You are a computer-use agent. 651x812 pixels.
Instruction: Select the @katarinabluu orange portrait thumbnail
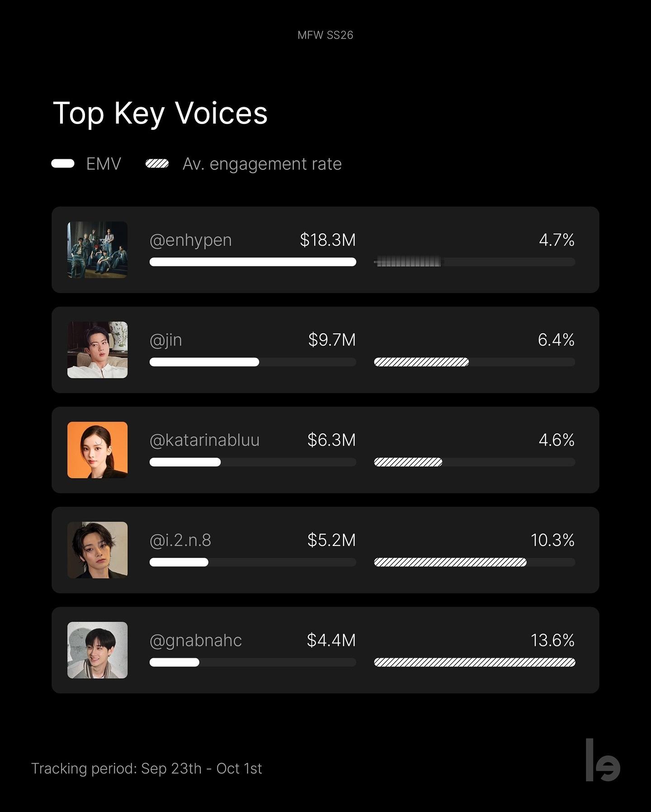[97, 450]
